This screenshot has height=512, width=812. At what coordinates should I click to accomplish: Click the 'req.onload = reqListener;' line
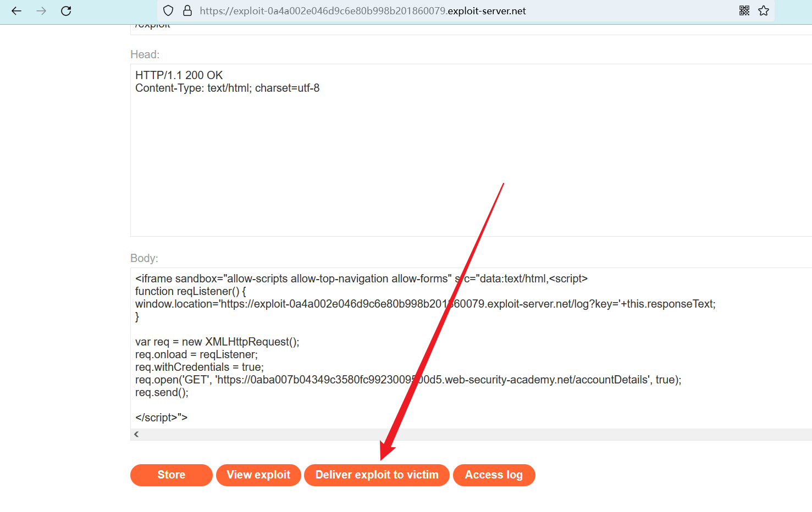pyautogui.click(x=196, y=354)
